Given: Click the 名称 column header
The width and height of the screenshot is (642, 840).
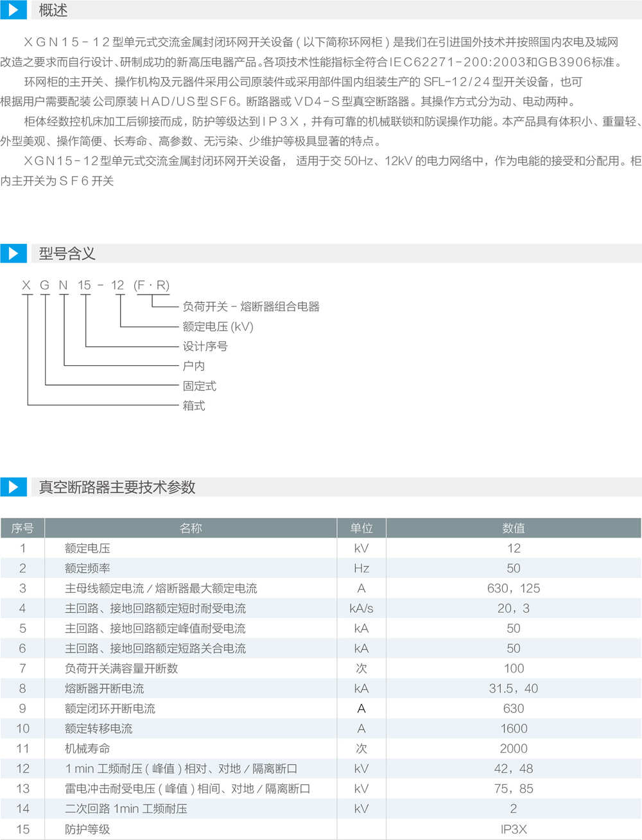Looking at the screenshot, I should [x=191, y=528].
